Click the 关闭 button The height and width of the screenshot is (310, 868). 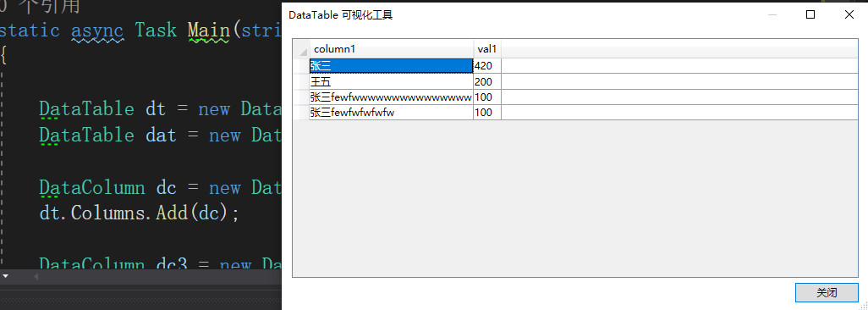click(x=827, y=293)
